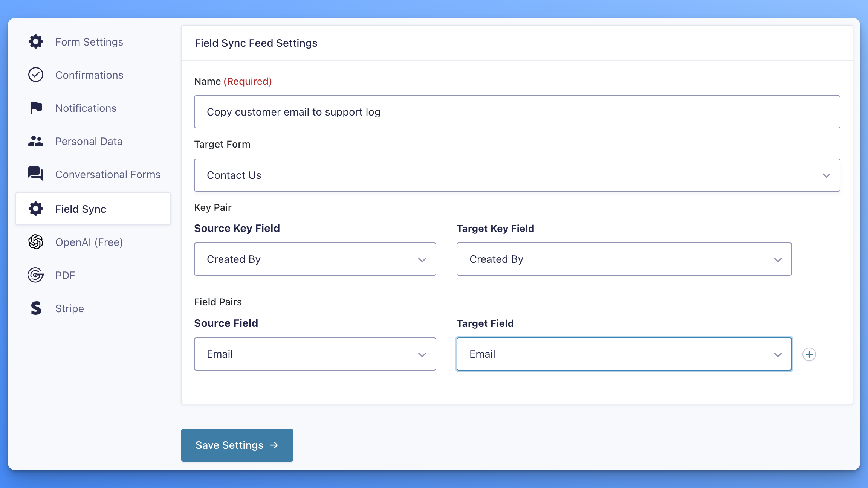Click the Save Settings button

pyautogui.click(x=237, y=445)
